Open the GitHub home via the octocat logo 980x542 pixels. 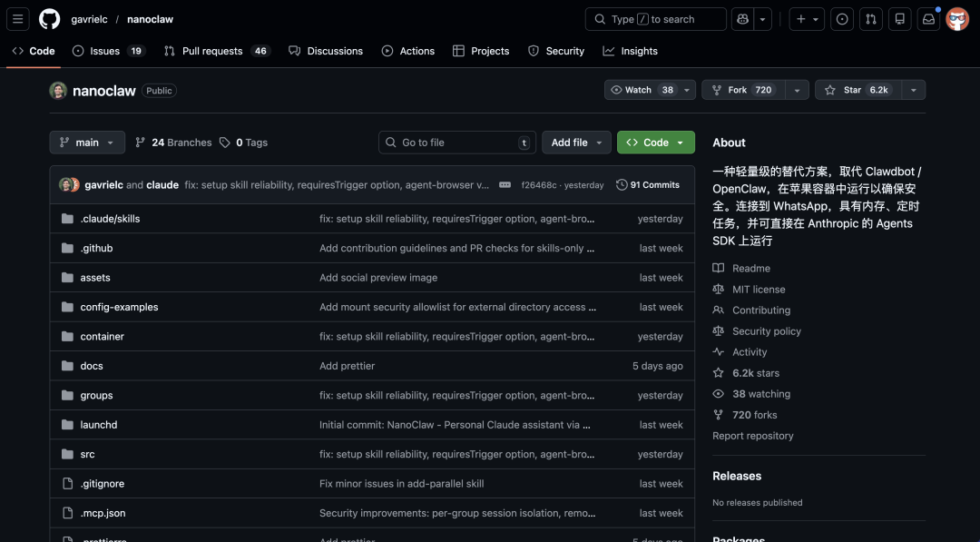click(x=49, y=18)
